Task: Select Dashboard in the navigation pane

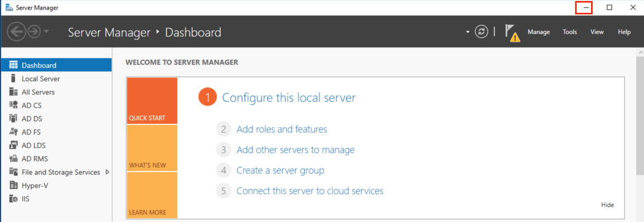Action: (x=57, y=65)
